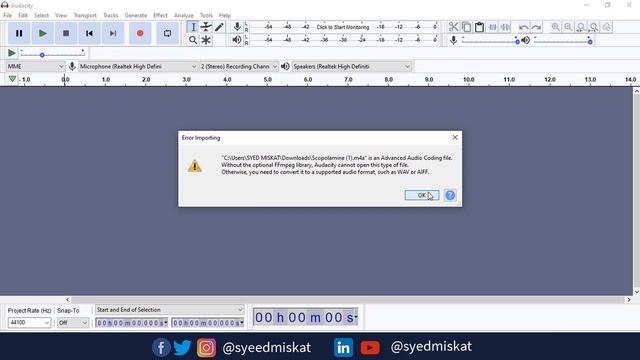Select the Zoom magnifier tool

tap(193, 40)
